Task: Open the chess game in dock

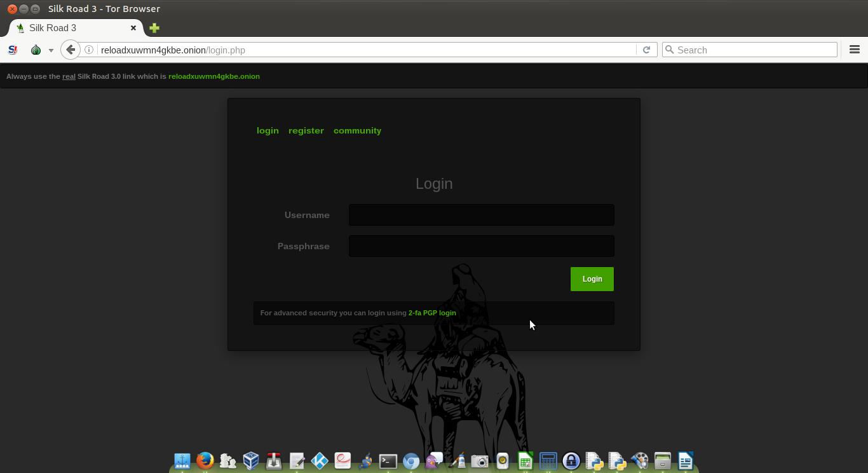Action: click(228, 460)
